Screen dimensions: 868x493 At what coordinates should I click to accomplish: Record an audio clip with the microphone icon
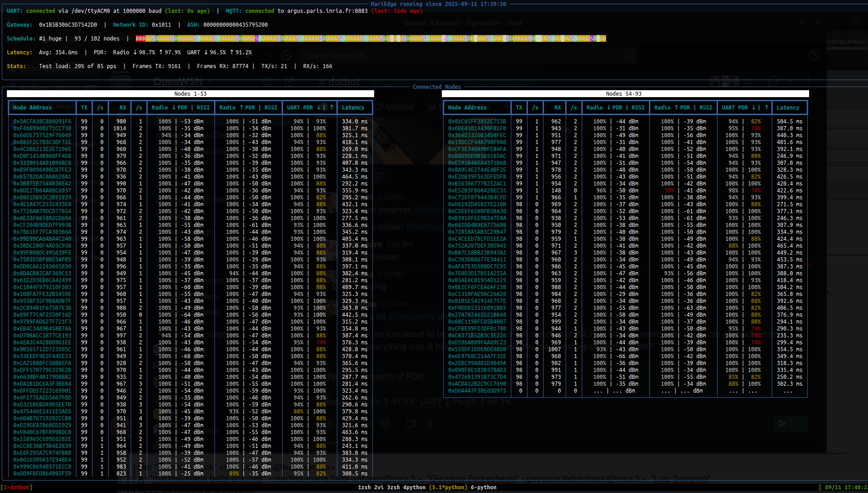(429, 424)
